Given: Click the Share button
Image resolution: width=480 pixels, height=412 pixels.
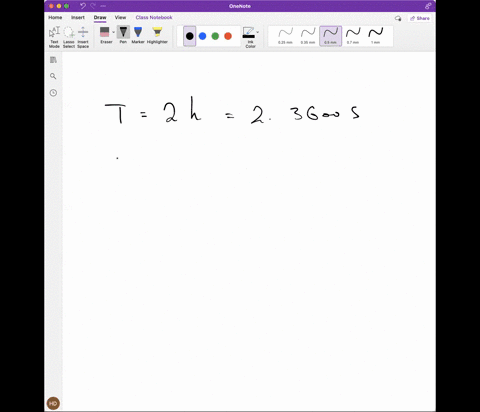Looking at the screenshot, I should 420,18.
